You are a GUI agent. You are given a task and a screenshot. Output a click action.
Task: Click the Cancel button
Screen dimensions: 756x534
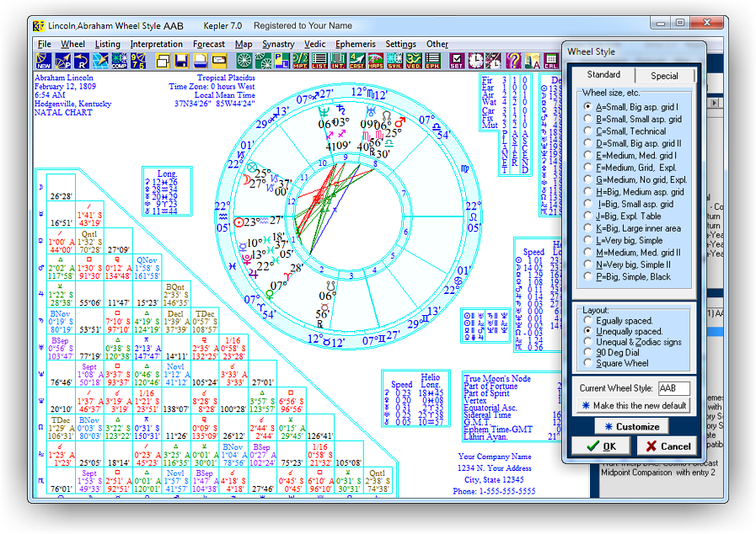click(x=666, y=446)
